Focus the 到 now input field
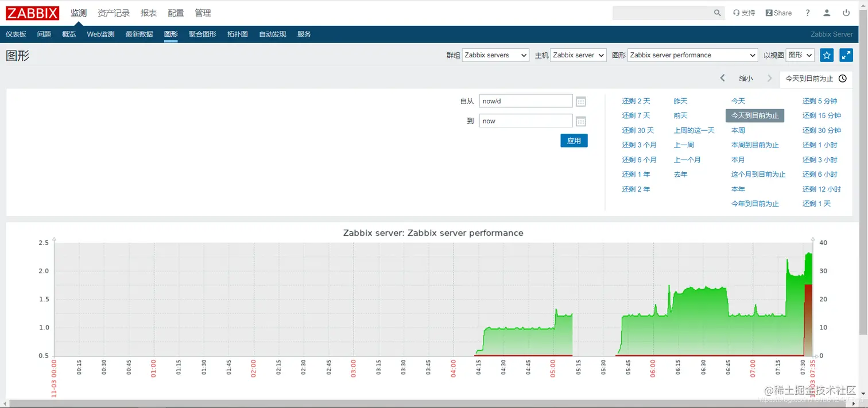Screen dimensions: 868x408 [x=526, y=121]
